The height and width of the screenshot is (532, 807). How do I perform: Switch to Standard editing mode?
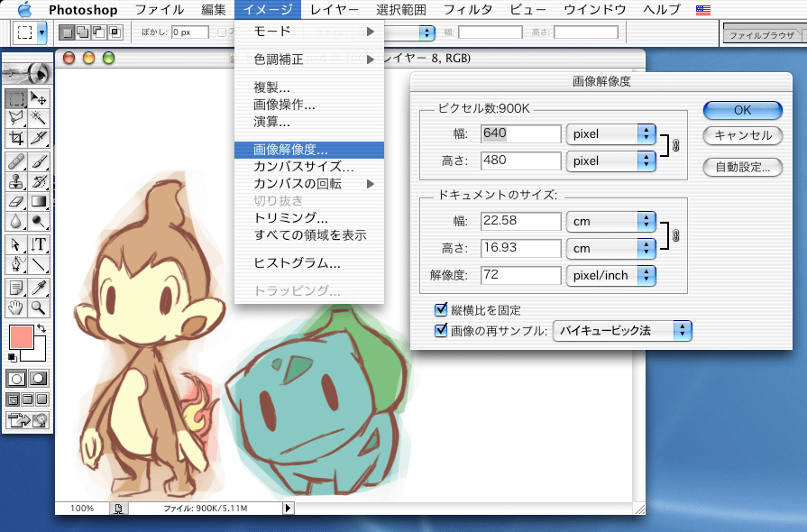(16, 380)
